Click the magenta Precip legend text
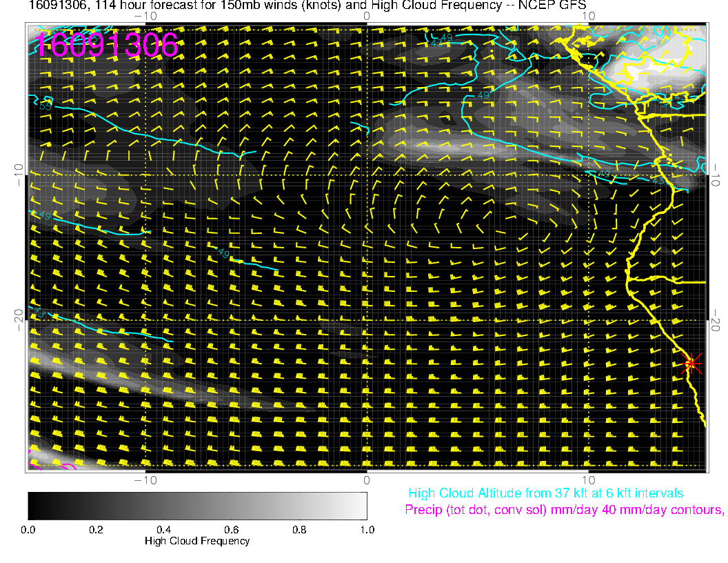Image resolution: width=728 pixels, height=563 pixels. pos(563,510)
